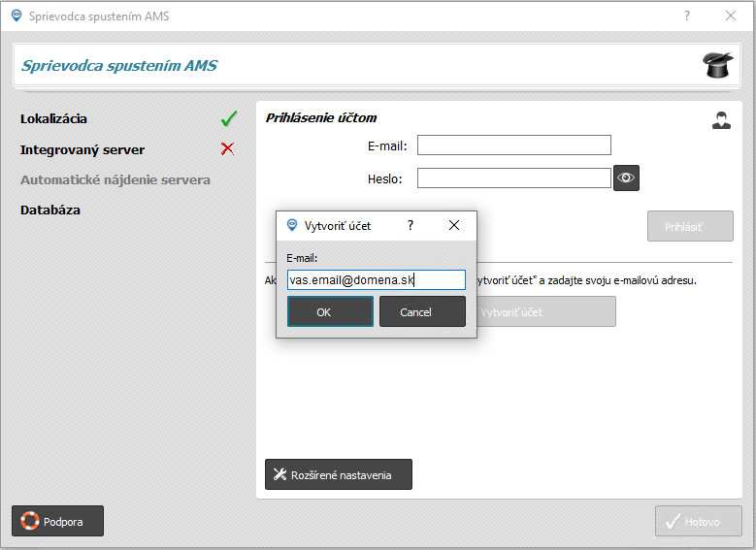Click the Sprievodca spustením AMS banner title
756x550 pixels.
click(x=119, y=66)
